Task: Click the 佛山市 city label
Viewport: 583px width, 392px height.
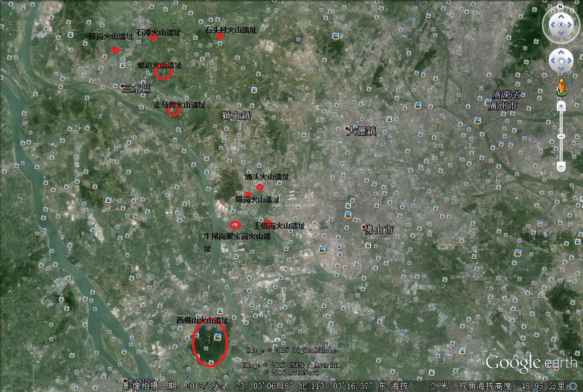Action: [x=379, y=229]
